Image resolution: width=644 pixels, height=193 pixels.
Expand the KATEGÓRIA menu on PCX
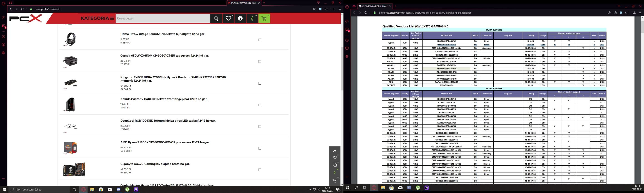(97, 18)
